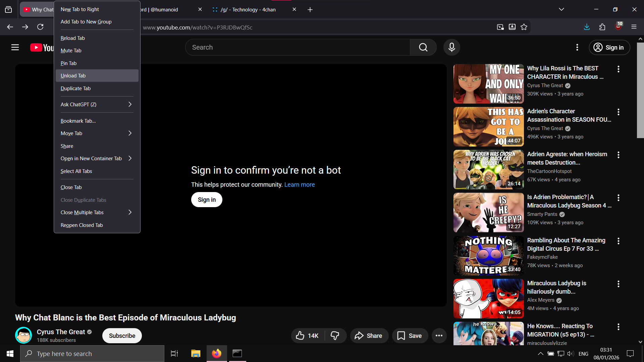Switch to the /g/ Technology 4chan tab
The image size is (644, 362).
click(248, 10)
